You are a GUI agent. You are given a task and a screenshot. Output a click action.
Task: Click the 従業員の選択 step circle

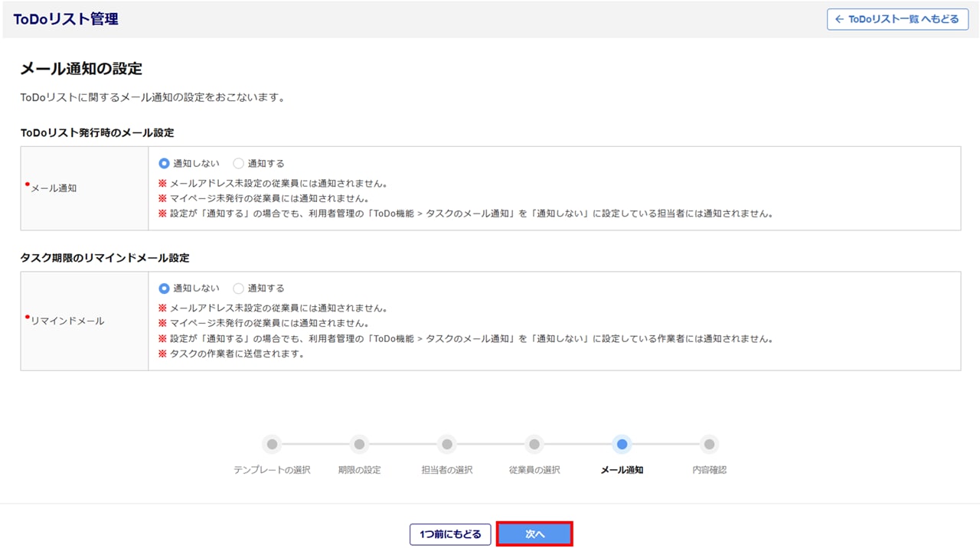tap(534, 444)
